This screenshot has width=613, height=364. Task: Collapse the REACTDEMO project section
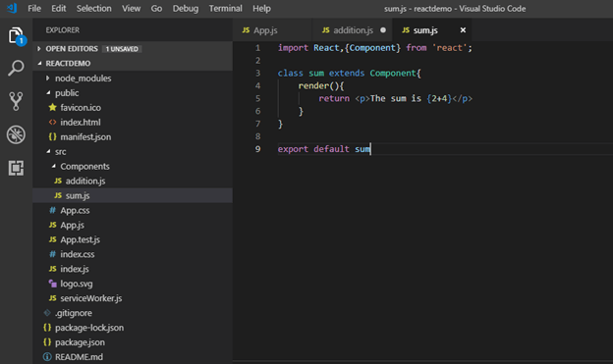[x=39, y=63]
